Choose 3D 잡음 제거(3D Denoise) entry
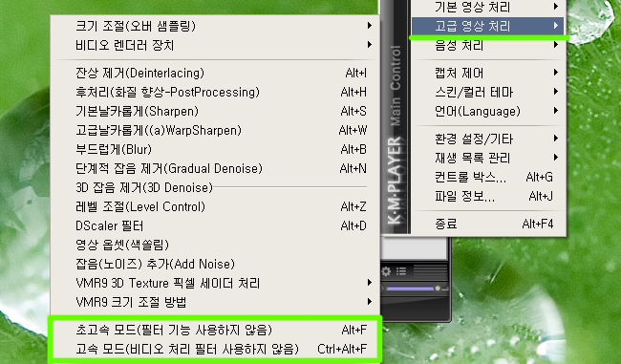 [215, 187]
